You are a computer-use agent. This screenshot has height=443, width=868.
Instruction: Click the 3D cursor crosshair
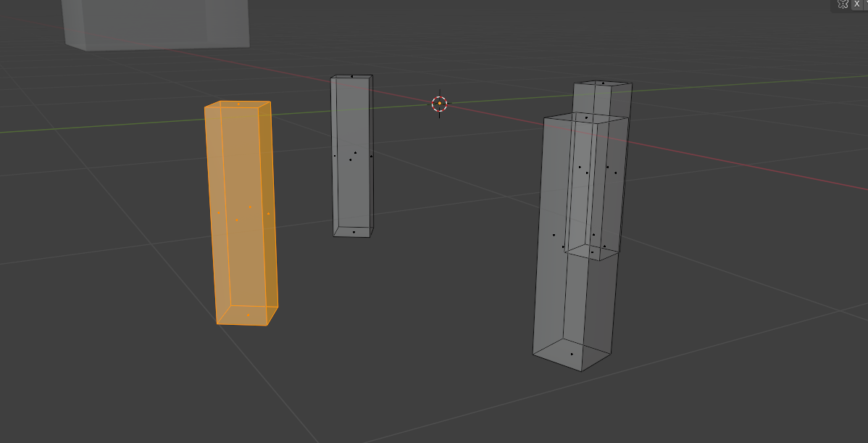coord(440,104)
